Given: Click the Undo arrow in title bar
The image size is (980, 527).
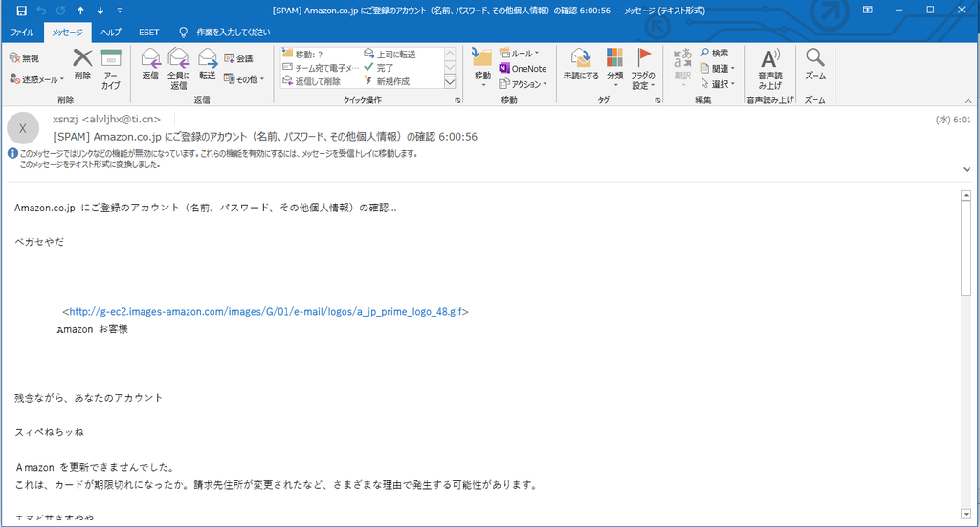Looking at the screenshot, I should tap(41, 10).
